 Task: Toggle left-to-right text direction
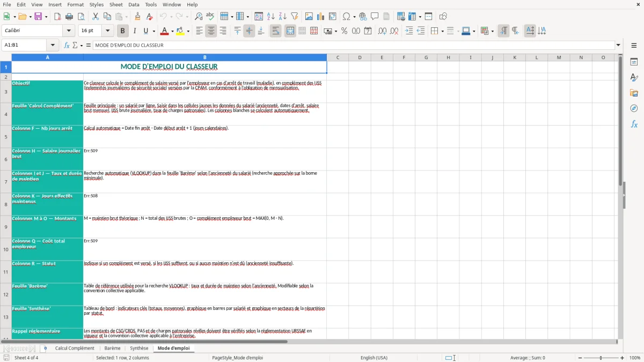(x=503, y=31)
